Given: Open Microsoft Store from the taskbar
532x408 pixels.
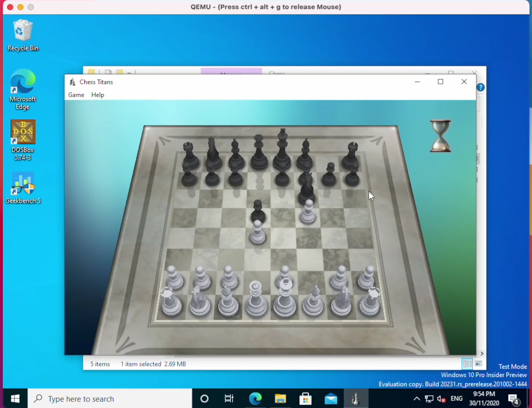Looking at the screenshot, I should pos(306,399).
